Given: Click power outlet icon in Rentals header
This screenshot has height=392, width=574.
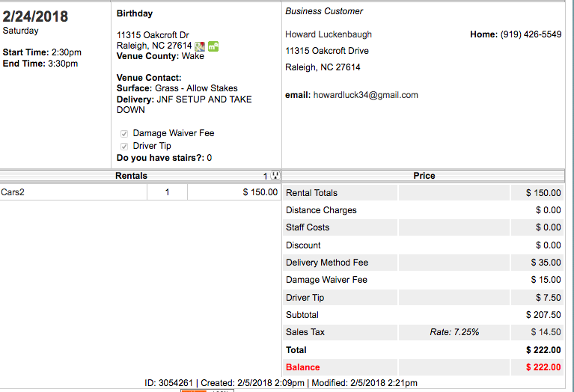Looking at the screenshot, I should click(x=275, y=176).
